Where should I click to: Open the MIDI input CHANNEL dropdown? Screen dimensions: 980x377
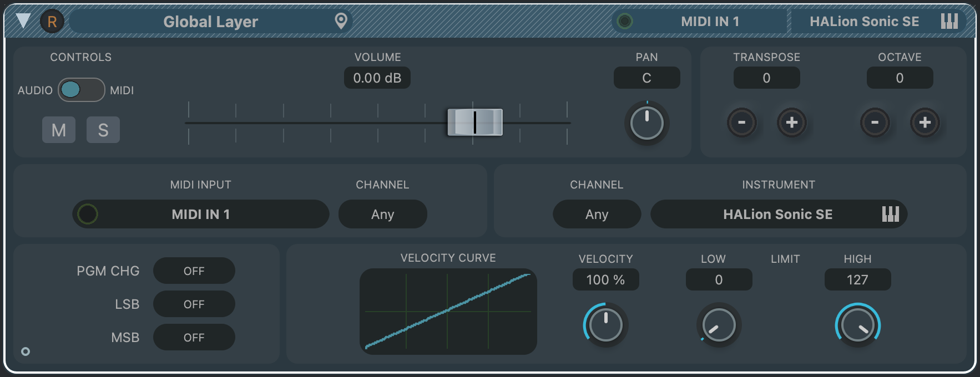tap(382, 214)
